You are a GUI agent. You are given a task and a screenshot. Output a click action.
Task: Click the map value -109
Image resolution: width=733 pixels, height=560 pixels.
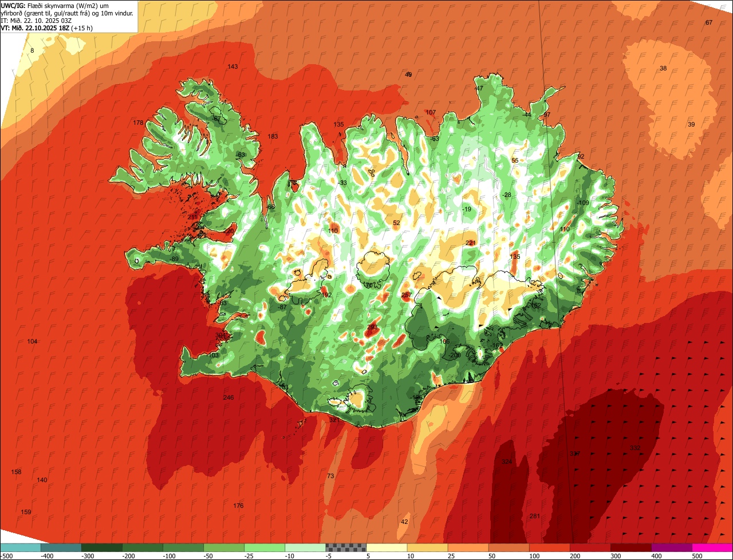583,203
